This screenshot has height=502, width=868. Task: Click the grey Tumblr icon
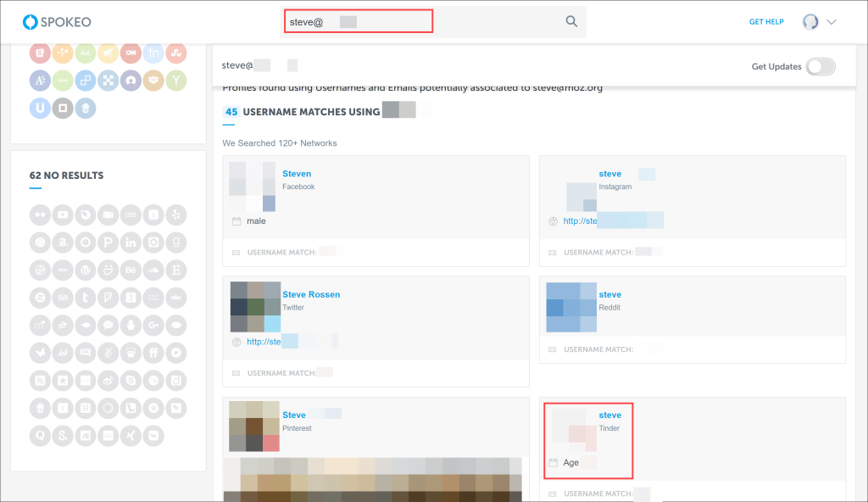(x=86, y=298)
